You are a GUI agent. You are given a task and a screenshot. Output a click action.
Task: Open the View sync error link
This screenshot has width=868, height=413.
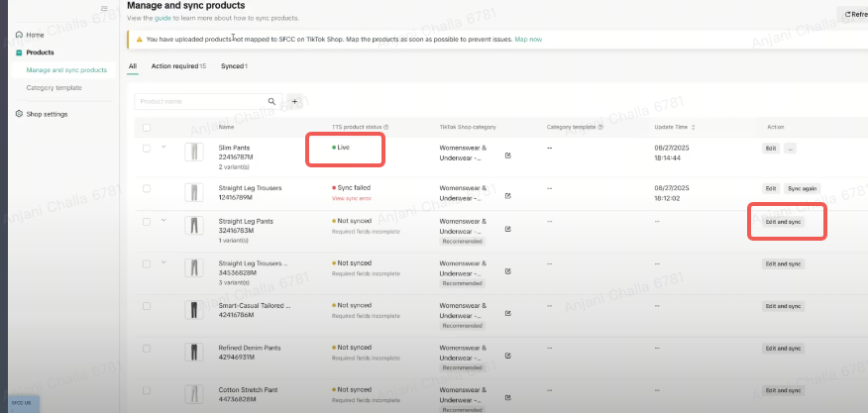pyautogui.click(x=350, y=198)
